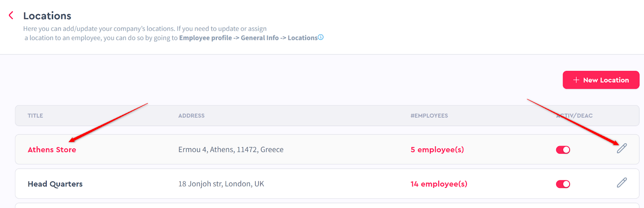Screen dimensions: 644x208
Task: Edit Head Quarters using the pencil icon
Action: (622, 183)
